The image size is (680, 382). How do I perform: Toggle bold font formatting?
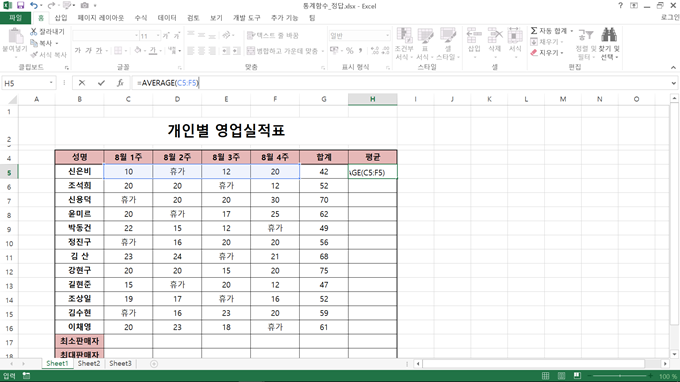tap(78, 51)
